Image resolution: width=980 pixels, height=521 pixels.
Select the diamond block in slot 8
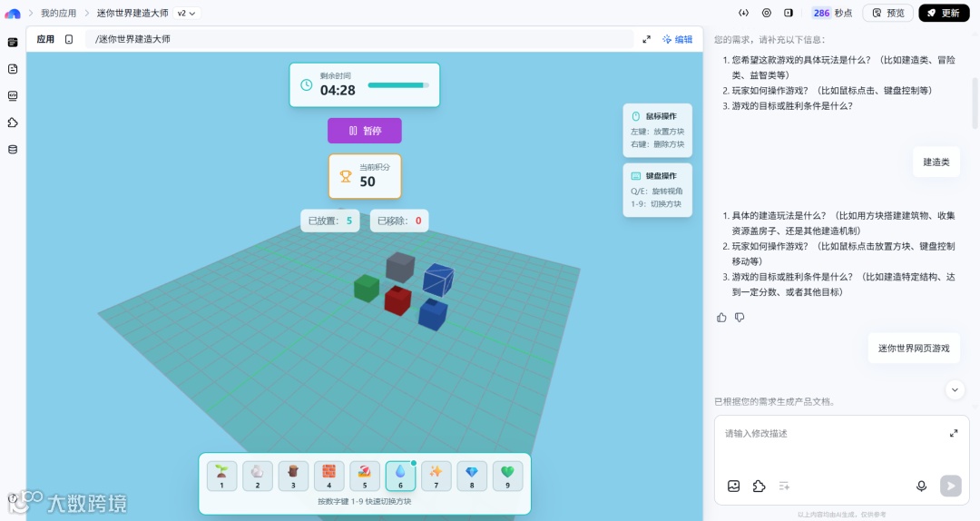point(472,476)
